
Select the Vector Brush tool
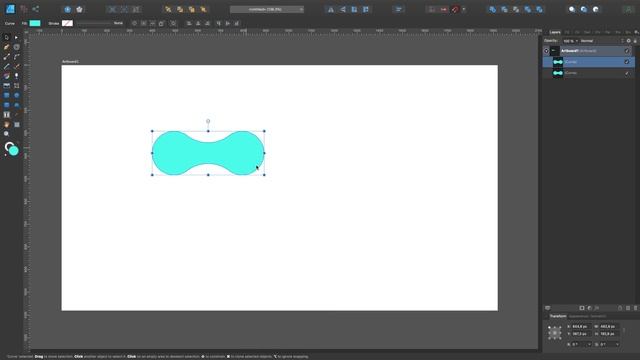(16, 66)
